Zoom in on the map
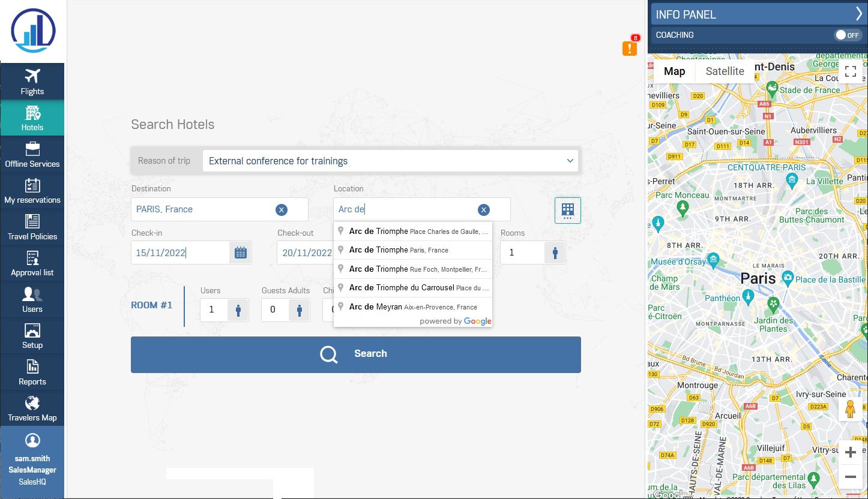This screenshot has width=868, height=499. [850, 453]
